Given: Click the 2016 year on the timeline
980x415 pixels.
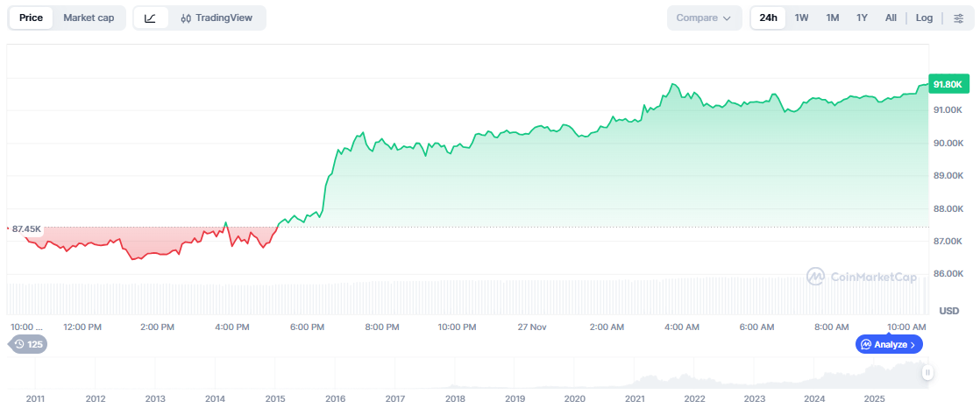Looking at the screenshot, I should pos(335,398).
